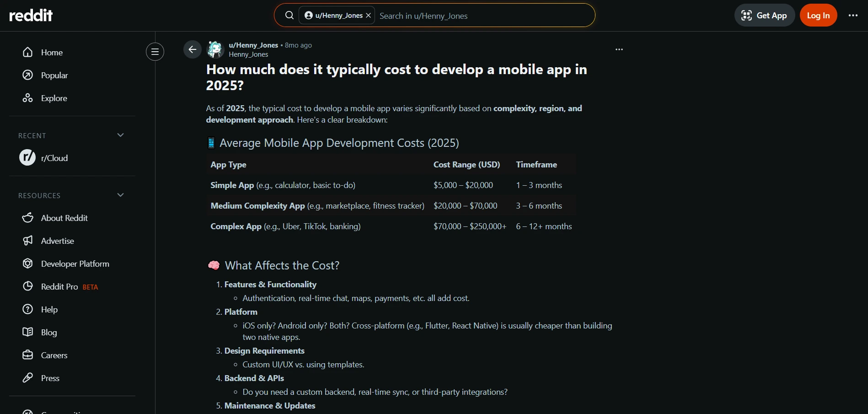Open the top-right three-dot menu
Image resolution: width=868 pixels, height=414 pixels.
pos(853,16)
